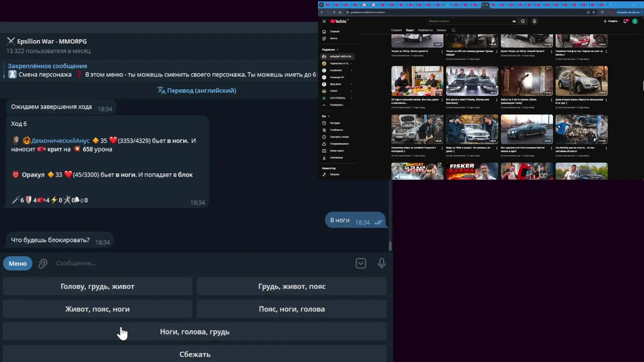Screen dimensions: 644x362
Task: Click the Telegram chat scrollbar
Action: (390, 246)
